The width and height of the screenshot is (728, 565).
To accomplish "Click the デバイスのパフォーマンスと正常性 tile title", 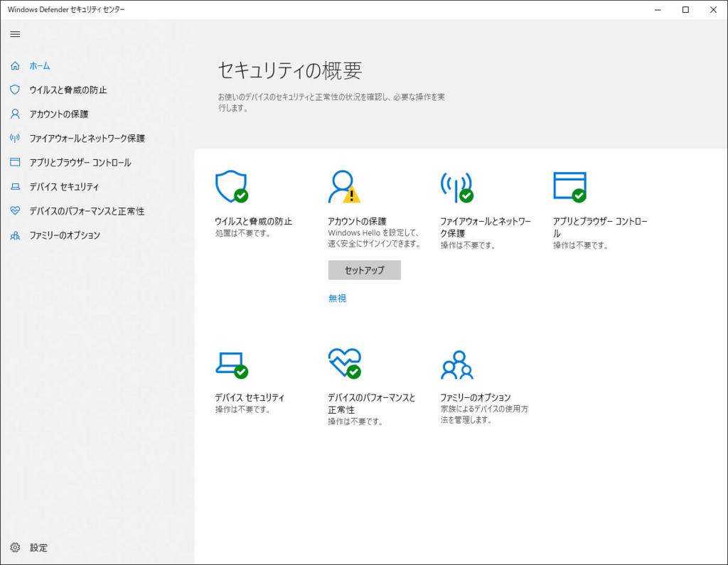I will [x=372, y=404].
